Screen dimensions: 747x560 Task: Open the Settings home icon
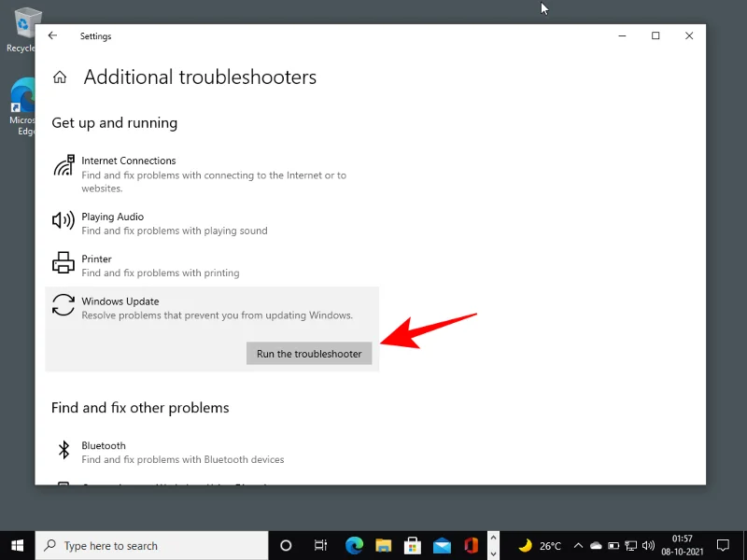60,77
